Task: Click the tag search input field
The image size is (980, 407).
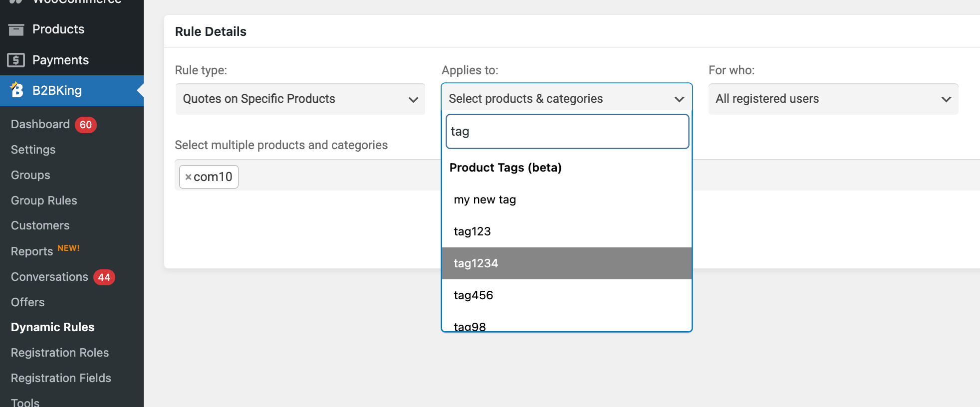Action: (x=567, y=132)
